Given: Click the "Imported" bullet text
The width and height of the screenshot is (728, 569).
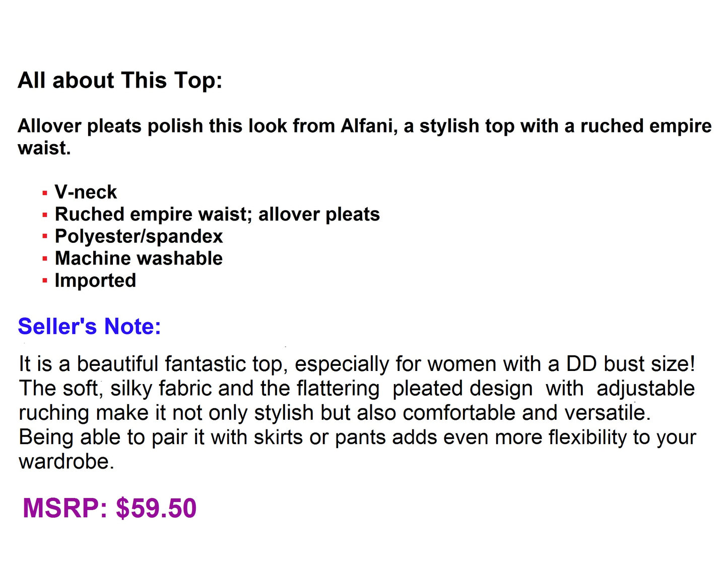Looking at the screenshot, I should click(95, 281).
